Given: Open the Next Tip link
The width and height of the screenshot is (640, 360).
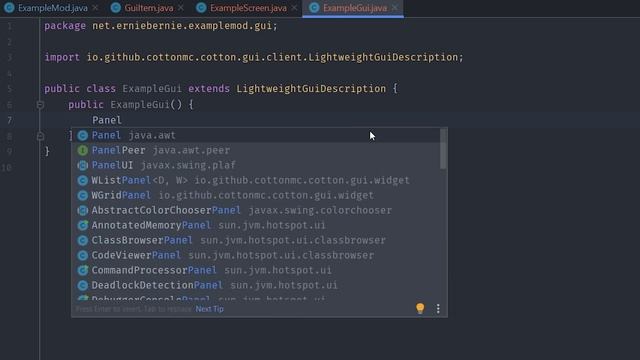Looking at the screenshot, I should pyautogui.click(x=209, y=309).
